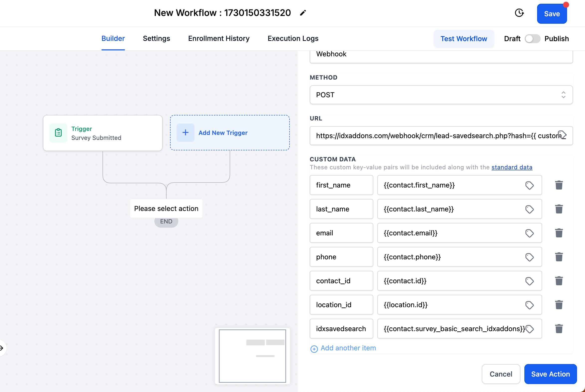This screenshot has width=585, height=392.
Task: Delete the first_name custom data row
Action: coord(559,185)
